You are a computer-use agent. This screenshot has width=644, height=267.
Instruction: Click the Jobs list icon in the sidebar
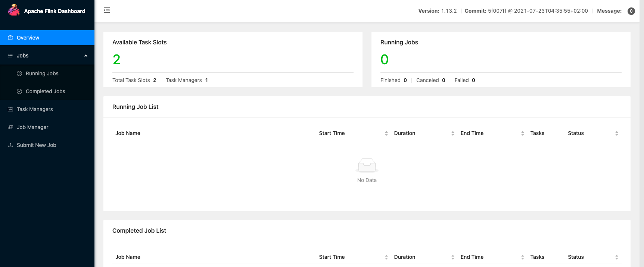point(10,56)
